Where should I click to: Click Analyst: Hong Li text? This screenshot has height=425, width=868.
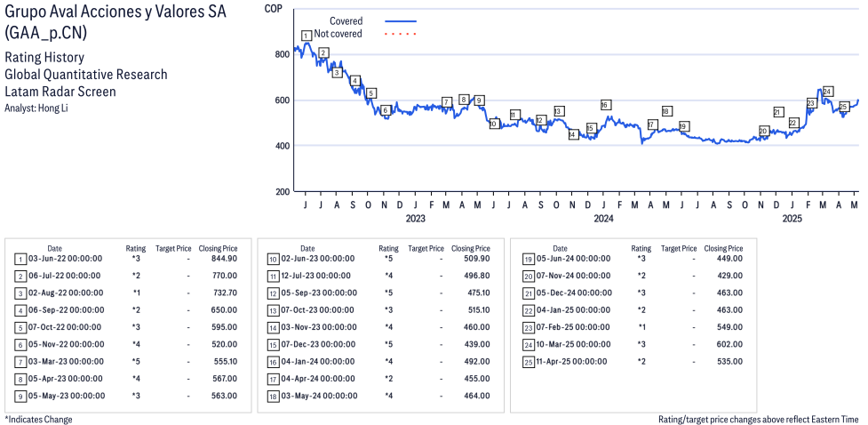(x=36, y=108)
